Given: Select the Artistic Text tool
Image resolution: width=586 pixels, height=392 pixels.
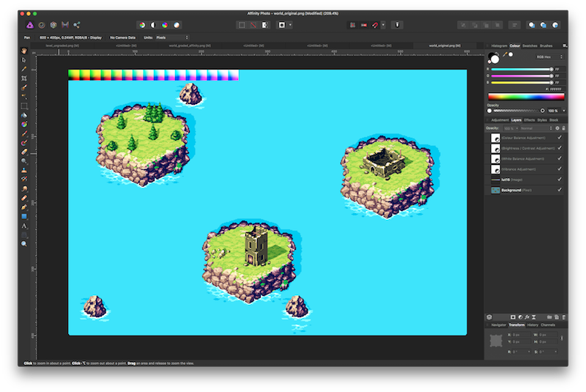Looking at the screenshot, I should (24, 226).
